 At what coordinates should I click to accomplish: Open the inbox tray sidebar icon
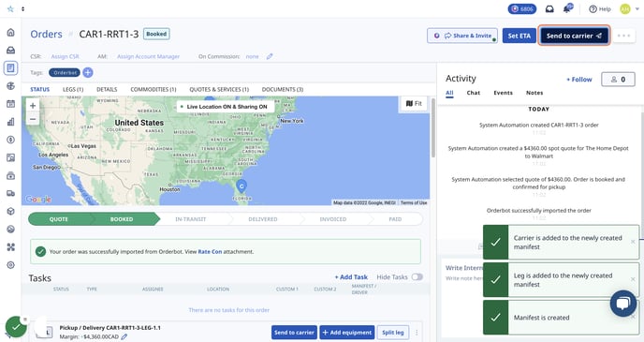[11, 50]
